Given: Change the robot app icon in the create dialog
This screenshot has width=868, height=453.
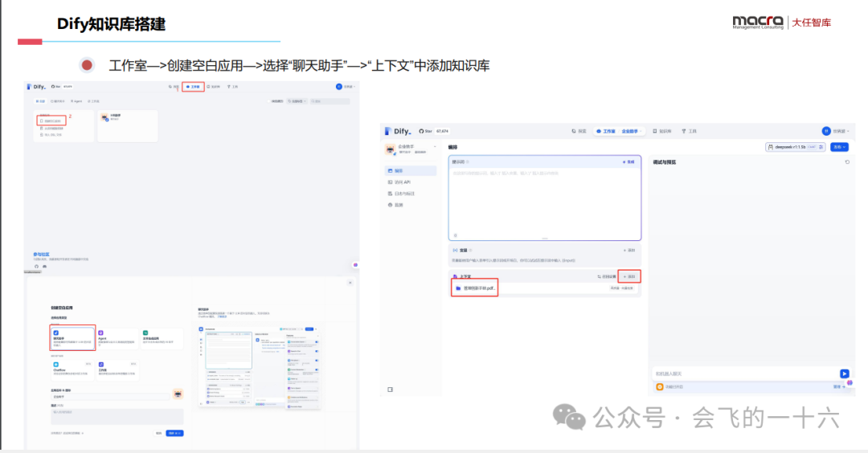Looking at the screenshot, I should pyautogui.click(x=178, y=394).
